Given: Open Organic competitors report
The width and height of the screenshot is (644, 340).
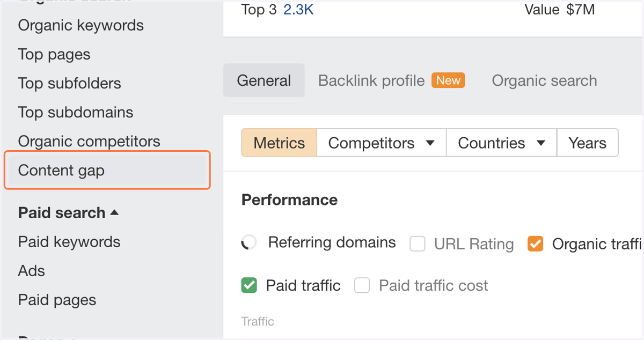Looking at the screenshot, I should point(89,142).
